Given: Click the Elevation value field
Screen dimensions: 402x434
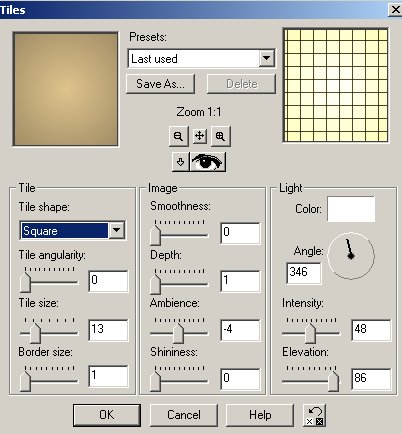Looking at the screenshot, I should 371,379.
